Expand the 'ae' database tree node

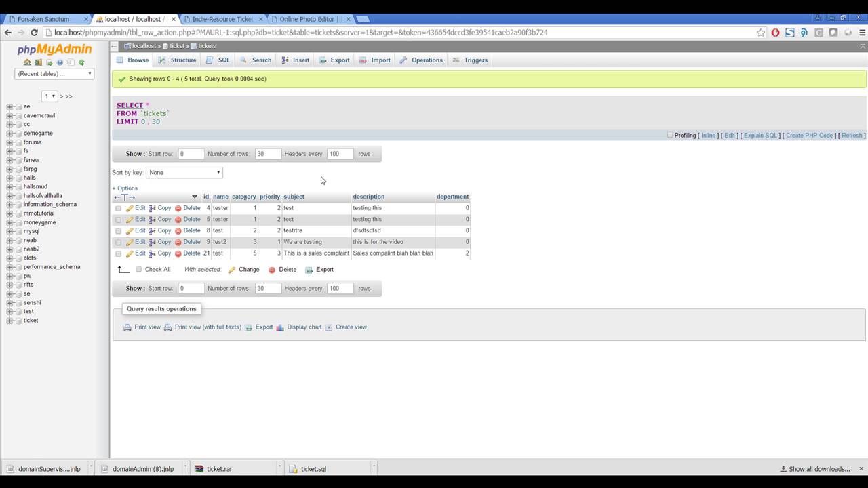pos(9,106)
